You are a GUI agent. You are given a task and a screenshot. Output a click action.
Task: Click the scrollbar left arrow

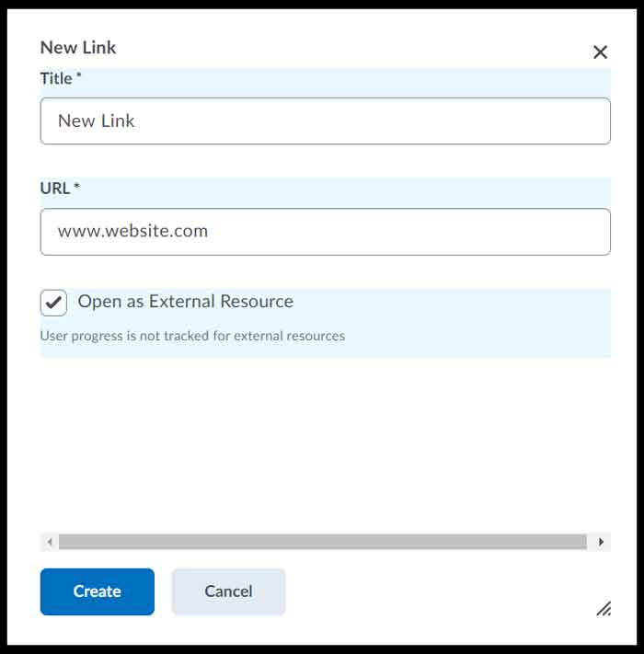tap(50, 542)
